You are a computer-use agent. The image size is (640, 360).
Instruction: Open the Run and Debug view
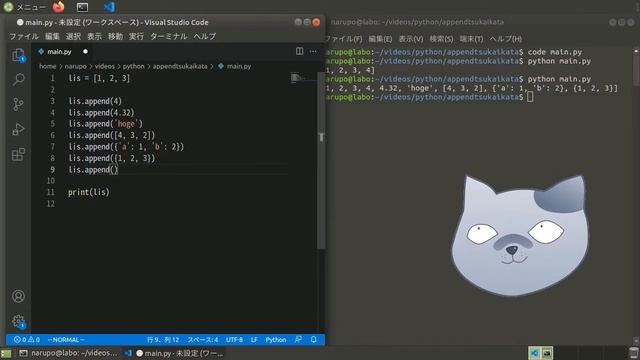pos(18,129)
